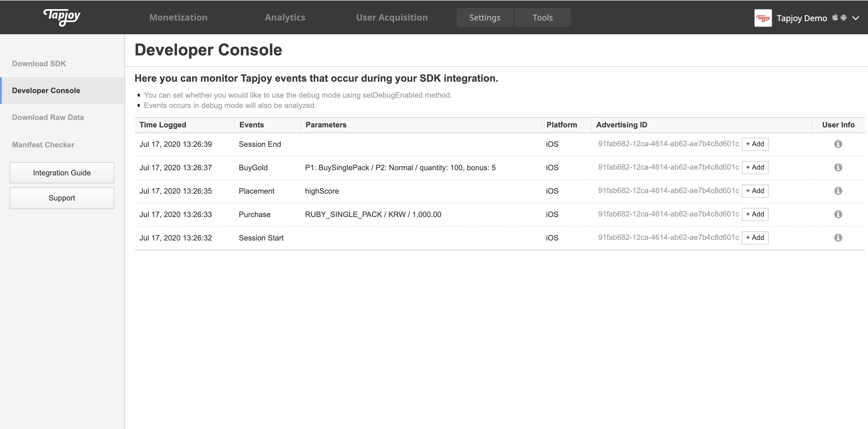The width and height of the screenshot is (868, 429).
Task: Open user info icon for Session Start row
Action: coord(838,238)
